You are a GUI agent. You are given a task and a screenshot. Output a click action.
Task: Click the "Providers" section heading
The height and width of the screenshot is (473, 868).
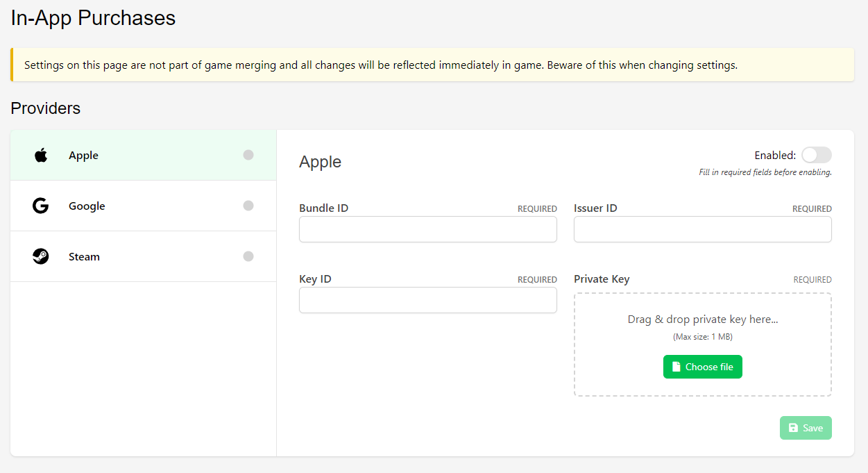point(46,108)
